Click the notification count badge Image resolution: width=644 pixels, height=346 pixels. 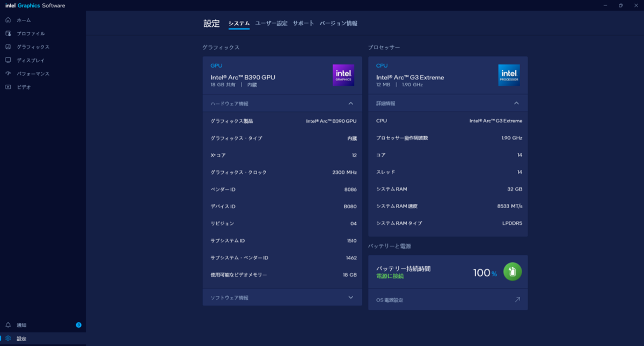[x=78, y=325]
